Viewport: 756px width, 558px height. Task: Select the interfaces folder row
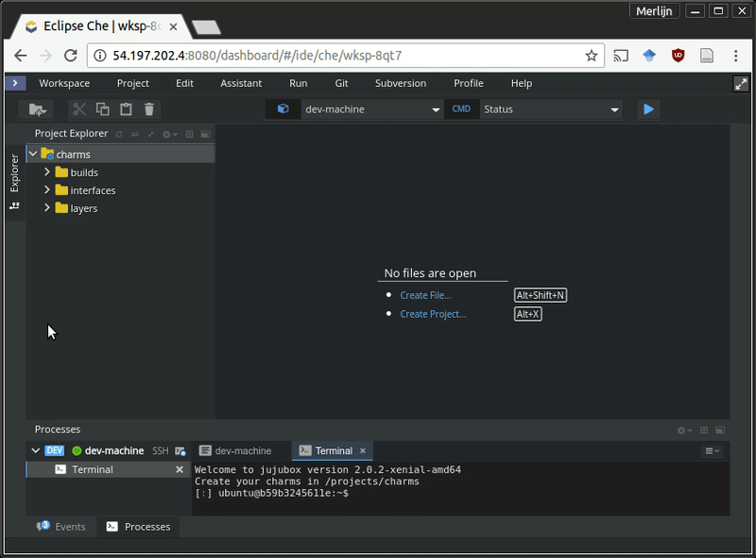click(121, 190)
